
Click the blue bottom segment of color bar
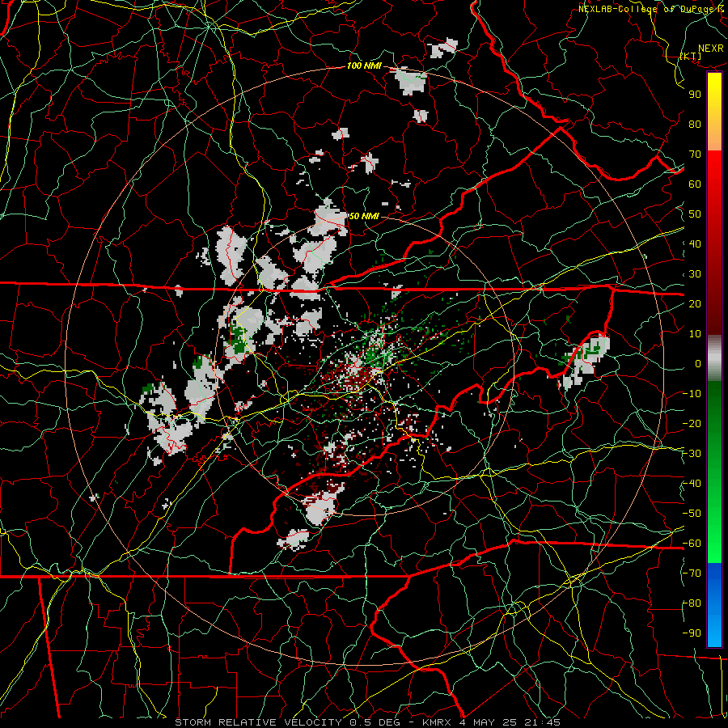pyautogui.click(x=714, y=605)
